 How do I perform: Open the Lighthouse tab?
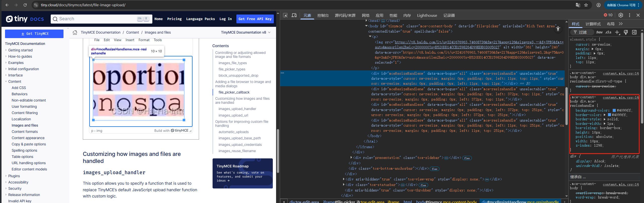tap(427, 15)
